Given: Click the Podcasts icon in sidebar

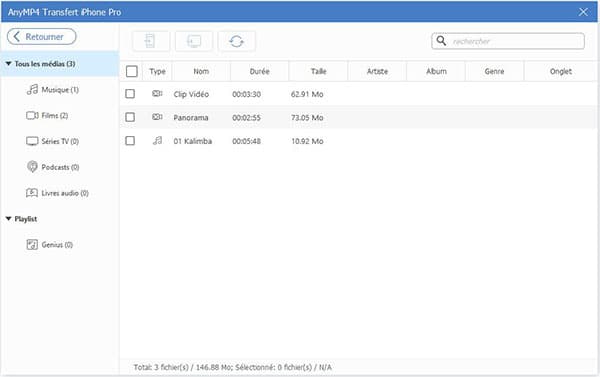Looking at the screenshot, I should pyautogui.click(x=32, y=167).
